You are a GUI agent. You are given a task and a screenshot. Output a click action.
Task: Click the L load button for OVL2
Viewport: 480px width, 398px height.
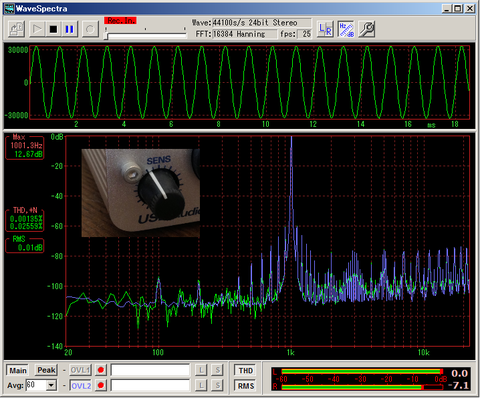201,386
